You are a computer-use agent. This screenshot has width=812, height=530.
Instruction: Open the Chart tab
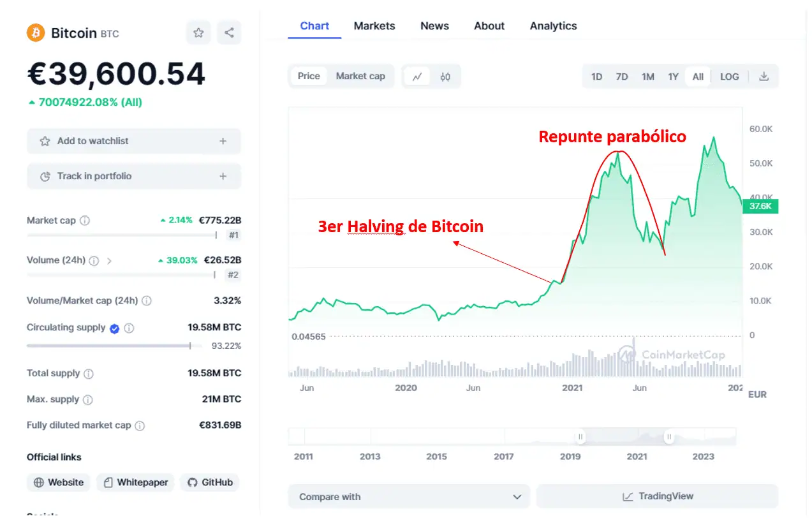click(314, 26)
